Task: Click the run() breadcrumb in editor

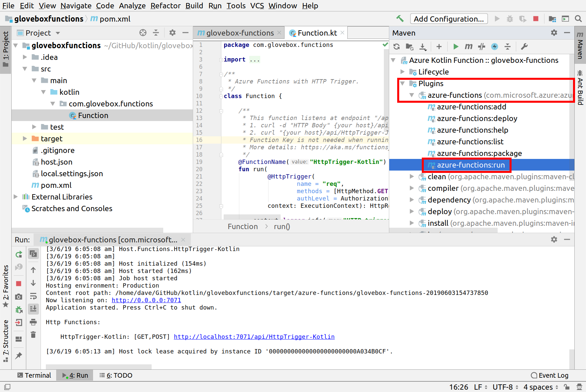Action: 282,226
